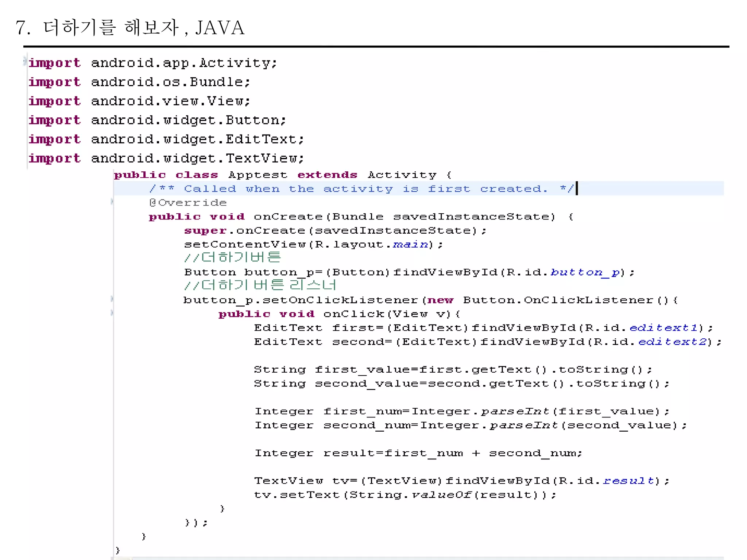Click the line 'import android.app.Activity;'
This screenshot has height=560, width=747.
click(153, 63)
